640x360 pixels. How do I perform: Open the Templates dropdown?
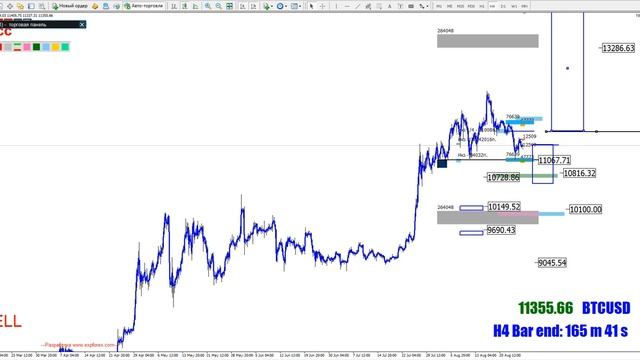[296, 6]
